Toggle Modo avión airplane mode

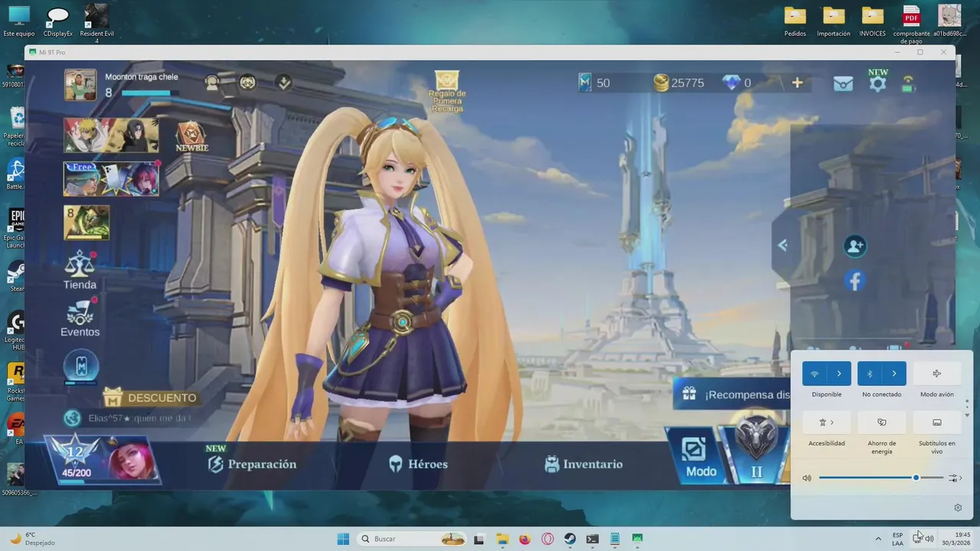tap(937, 373)
